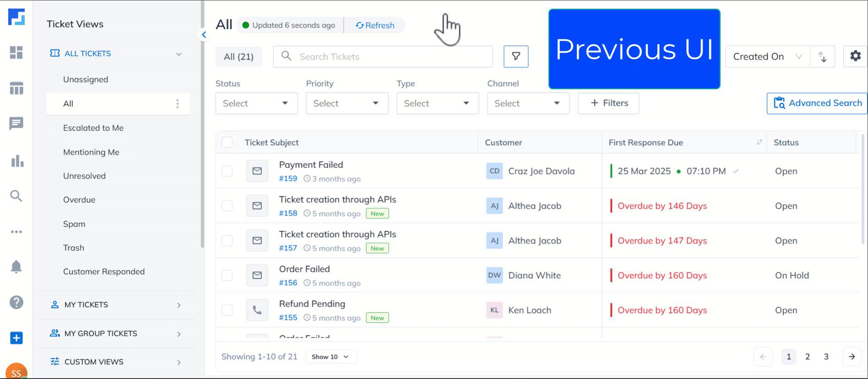Viewport: 868px width, 379px height.
Task: Open the dashboard icon in left sidebar
Action: 16,53
